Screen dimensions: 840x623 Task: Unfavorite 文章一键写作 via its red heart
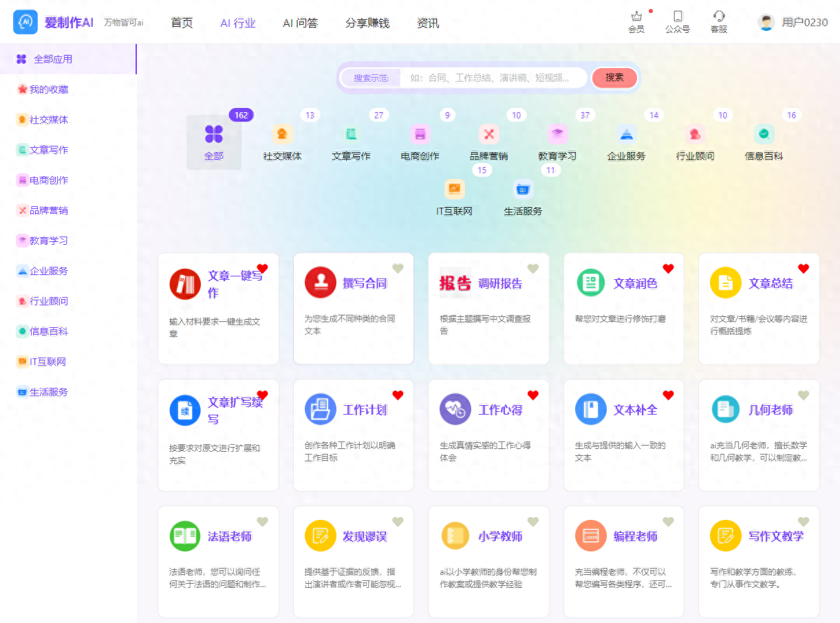262,268
